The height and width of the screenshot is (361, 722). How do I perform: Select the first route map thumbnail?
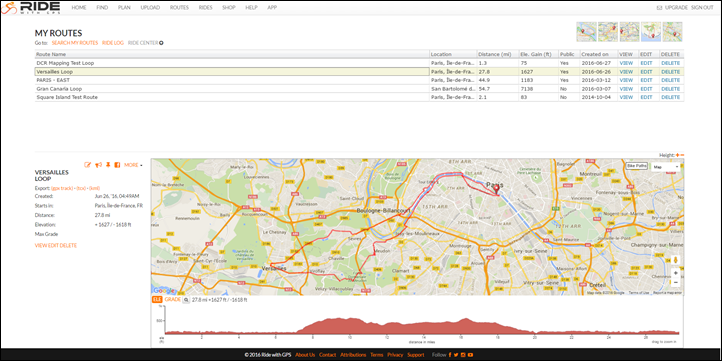click(x=586, y=32)
